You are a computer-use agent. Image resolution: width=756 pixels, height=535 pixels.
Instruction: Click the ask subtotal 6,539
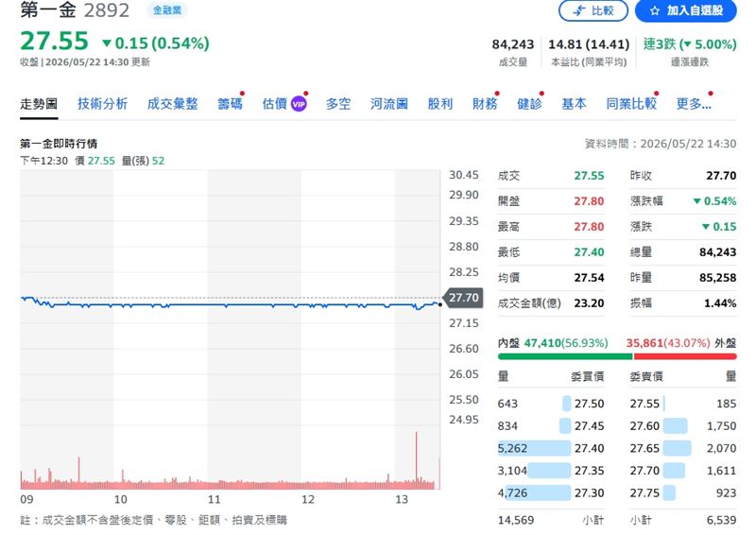[721, 520]
